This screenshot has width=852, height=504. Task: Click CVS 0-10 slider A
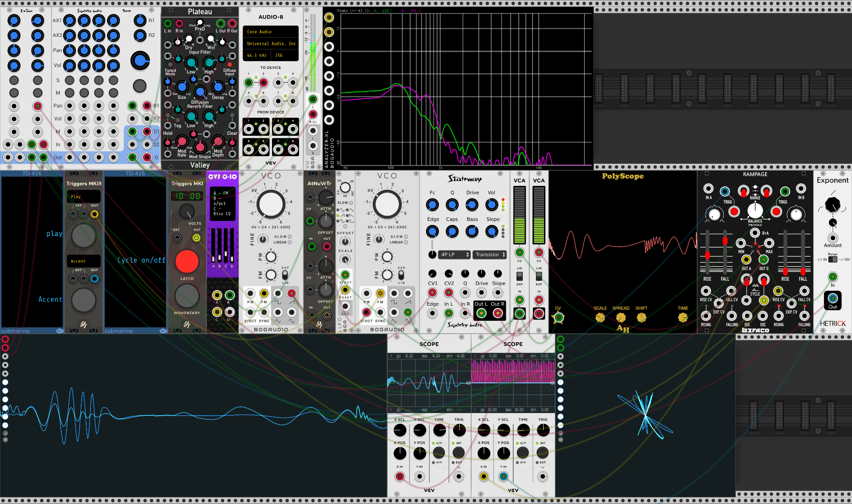pyautogui.click(x=213, y=245)
